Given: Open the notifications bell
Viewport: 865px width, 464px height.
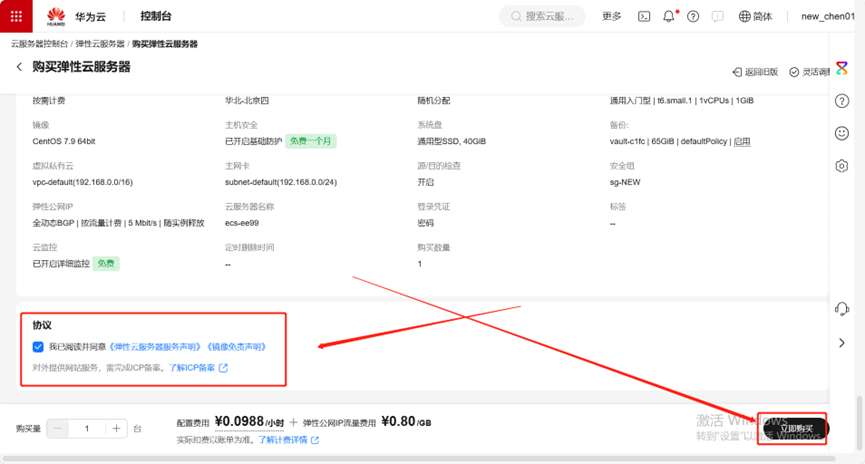Looking at the screenshot, I should click(x=669, y=17).
